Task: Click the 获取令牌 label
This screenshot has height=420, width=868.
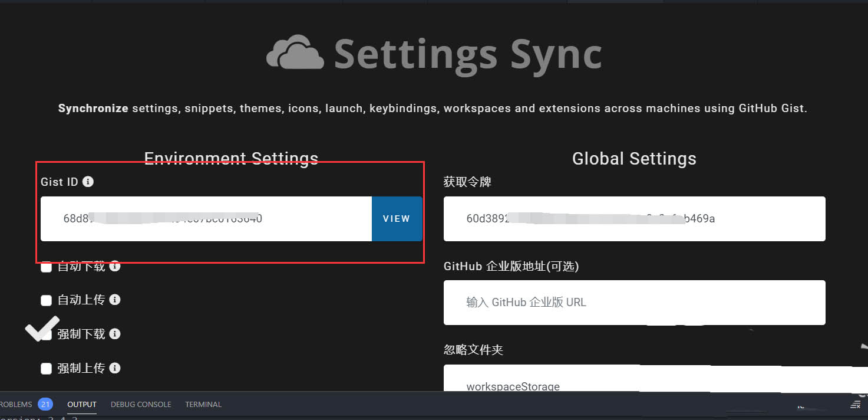Action: point(467,182)
